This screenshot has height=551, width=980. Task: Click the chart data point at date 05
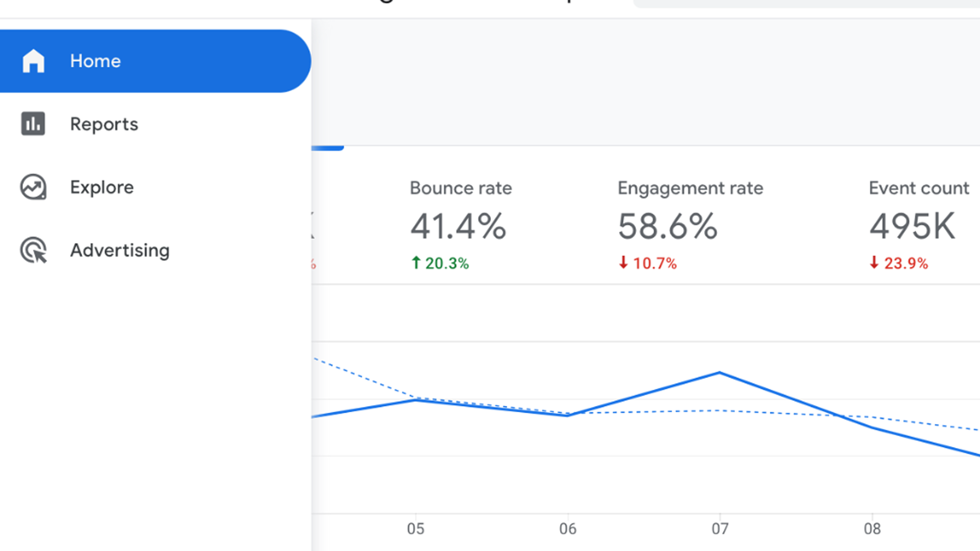(x=415, y=400)
